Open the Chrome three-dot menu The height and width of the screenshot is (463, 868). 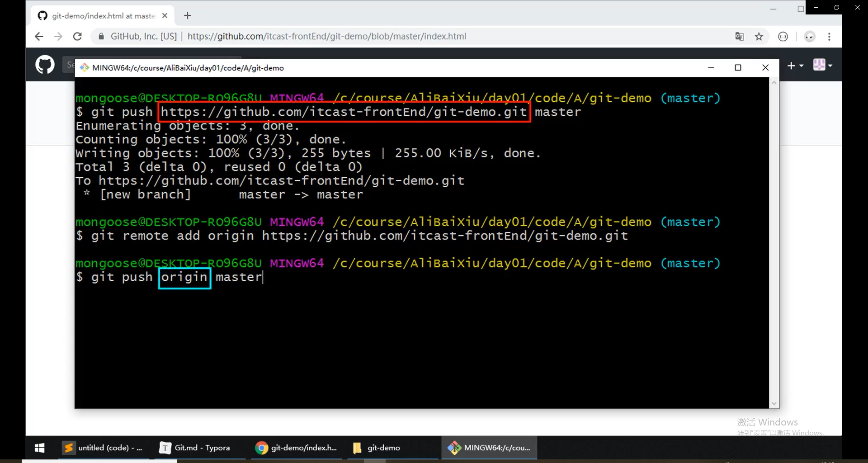coord(830,37)
